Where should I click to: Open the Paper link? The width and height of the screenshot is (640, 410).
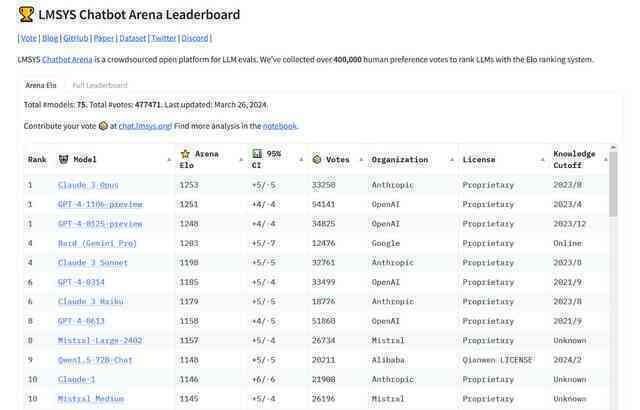coord(104,38)
